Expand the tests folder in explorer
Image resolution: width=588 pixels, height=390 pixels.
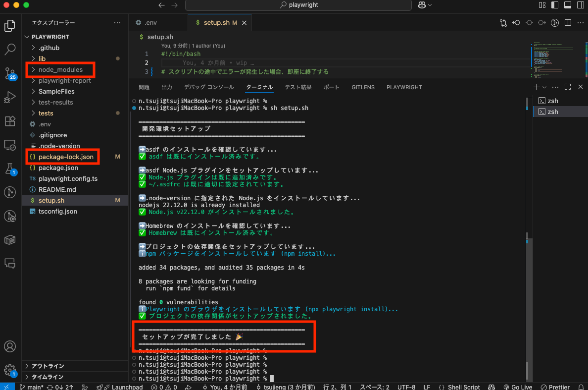click(x=46, y=113)
